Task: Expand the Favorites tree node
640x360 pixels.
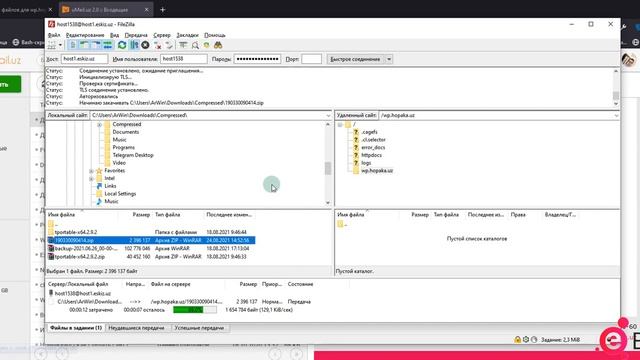Action: tap(91, 171)
